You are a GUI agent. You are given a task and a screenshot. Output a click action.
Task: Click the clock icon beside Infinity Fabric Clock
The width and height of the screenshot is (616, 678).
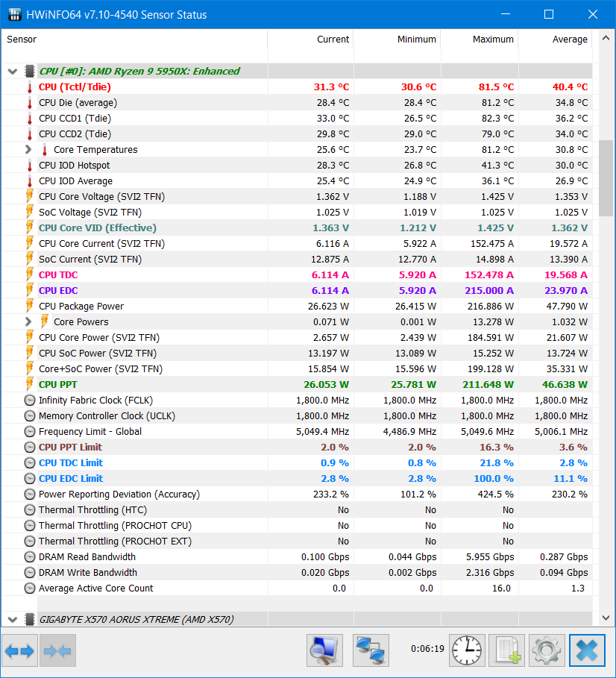[29, 401]
